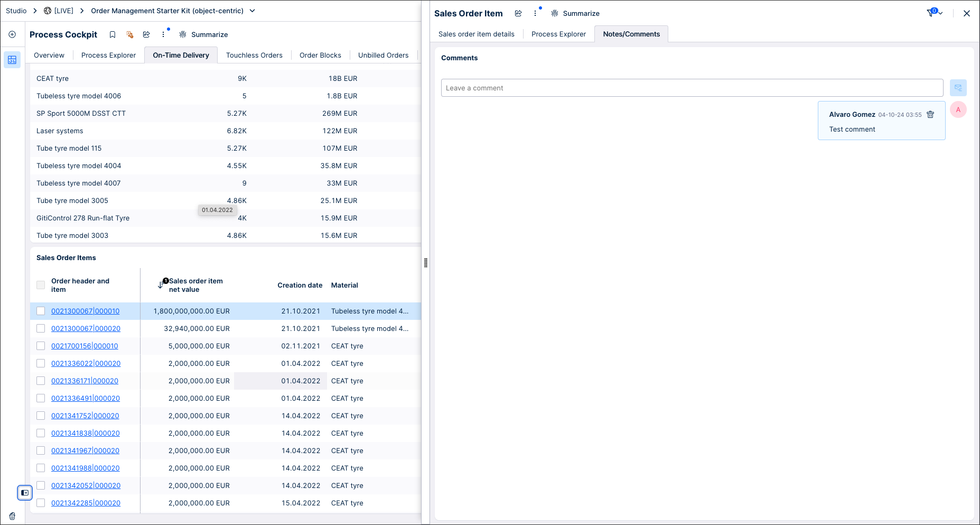Image resolution: width=980 pixels, height=525 pixels.
Task: Check the box for order 0021336491|000020
Action: 41,398
